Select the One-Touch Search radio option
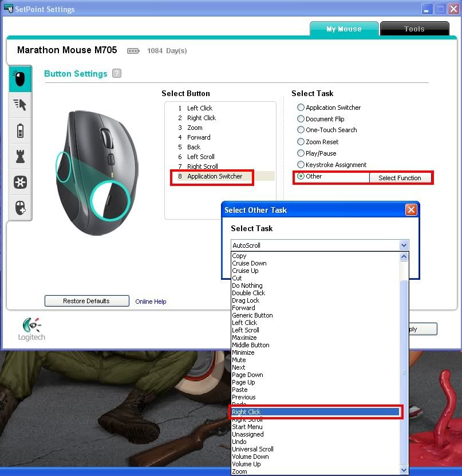462x476 pixels. (301, 130)
